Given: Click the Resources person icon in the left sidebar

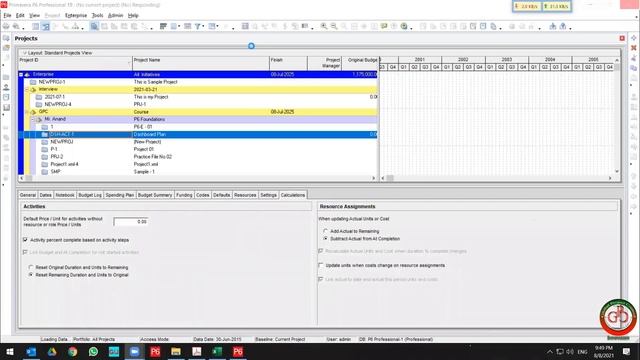Looking at the screenshot, I should 6,87.
